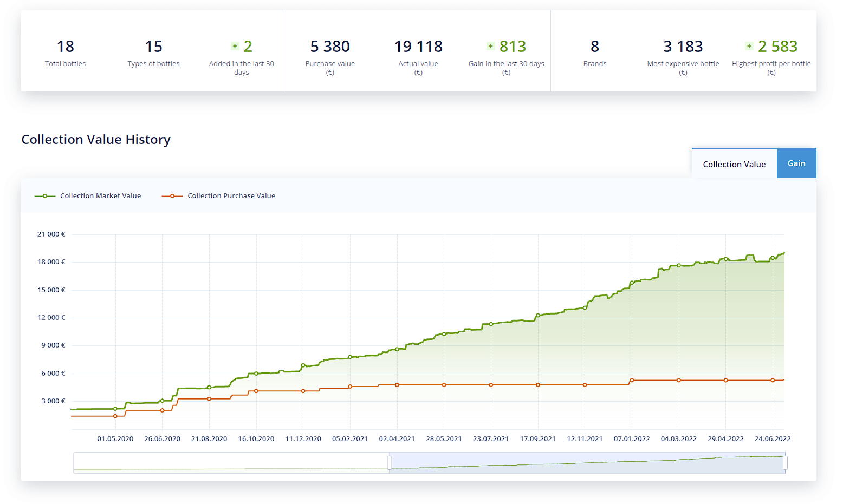Screen dimensions: 843x504
Task: Click the 24.06.2022 x-axis date label
Action: coord(773,439)
